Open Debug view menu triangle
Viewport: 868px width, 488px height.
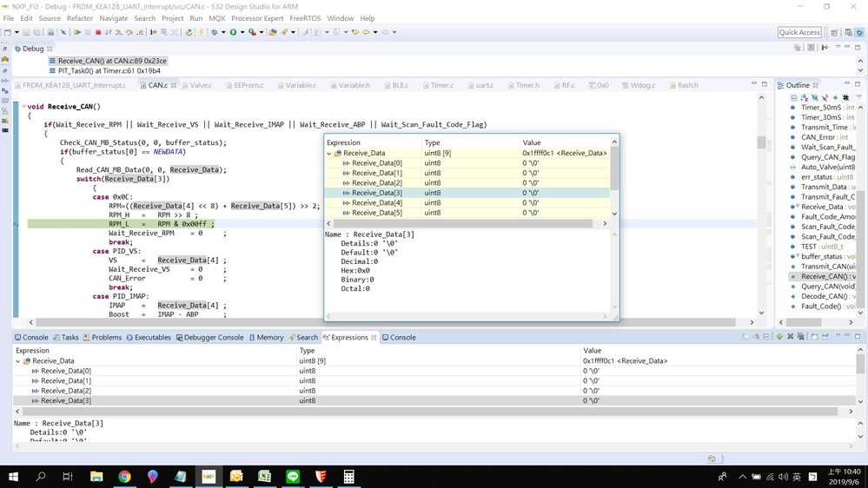838,47
